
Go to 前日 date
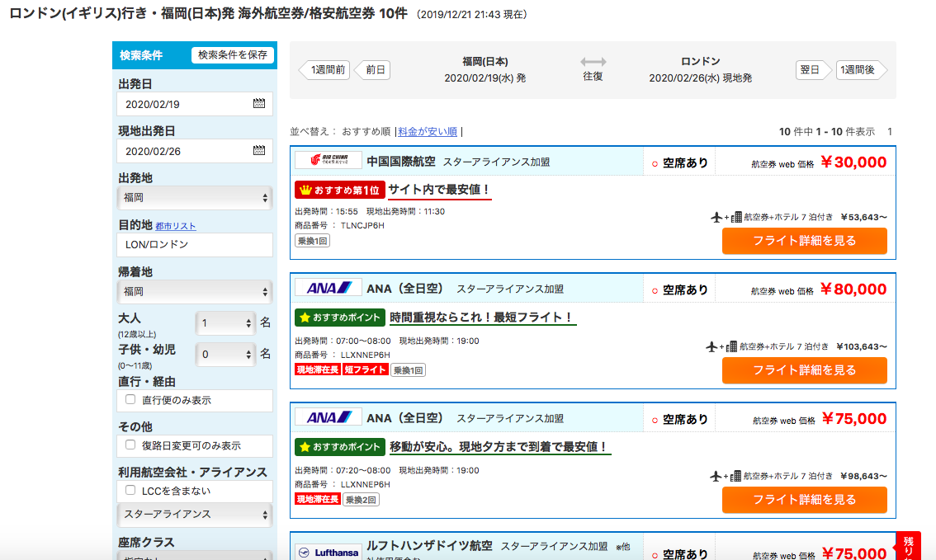(372, 70)
